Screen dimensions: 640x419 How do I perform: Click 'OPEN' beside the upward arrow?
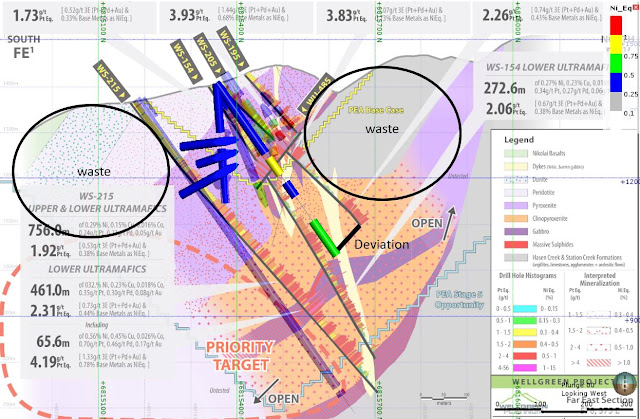[427, 223]
